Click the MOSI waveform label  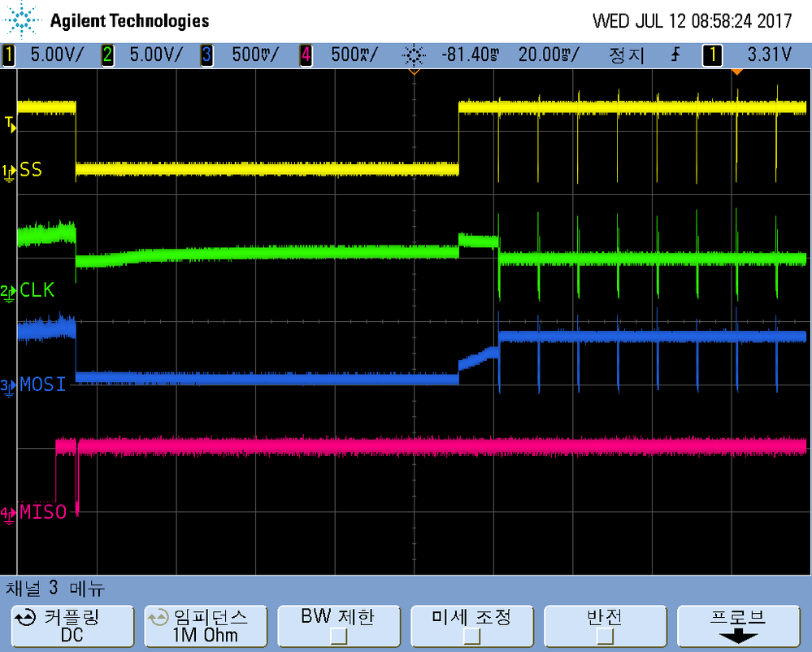click(x=43, y=385)
